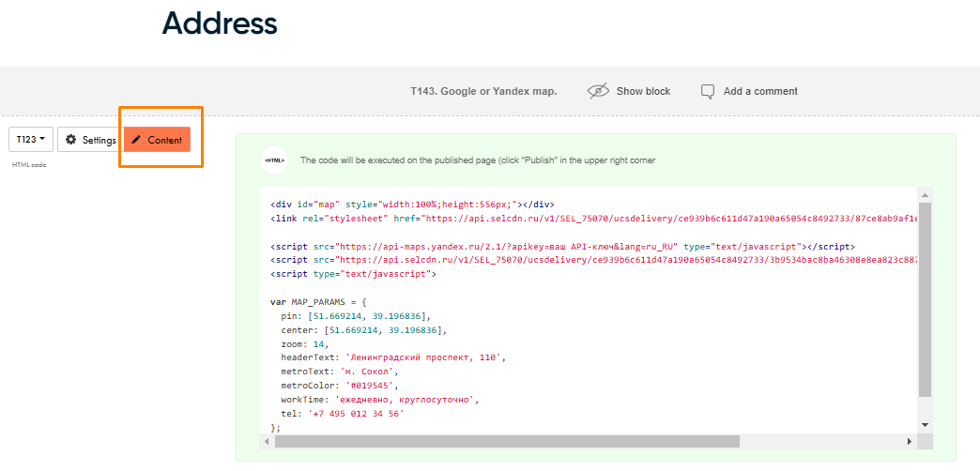Click the link rel="stylesheet" code line

click(x=594, y=219)
